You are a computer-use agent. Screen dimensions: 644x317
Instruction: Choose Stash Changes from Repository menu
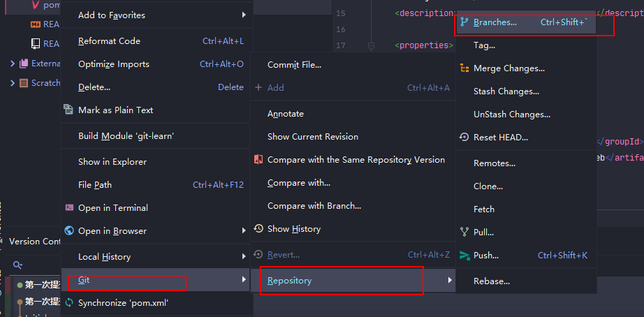click(506, 91)
